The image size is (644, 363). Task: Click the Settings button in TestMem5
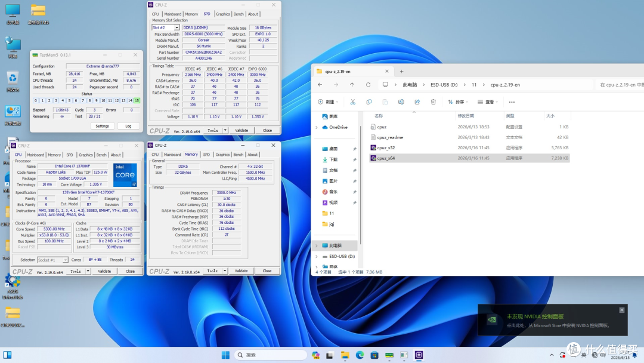[x=103, y=126]
